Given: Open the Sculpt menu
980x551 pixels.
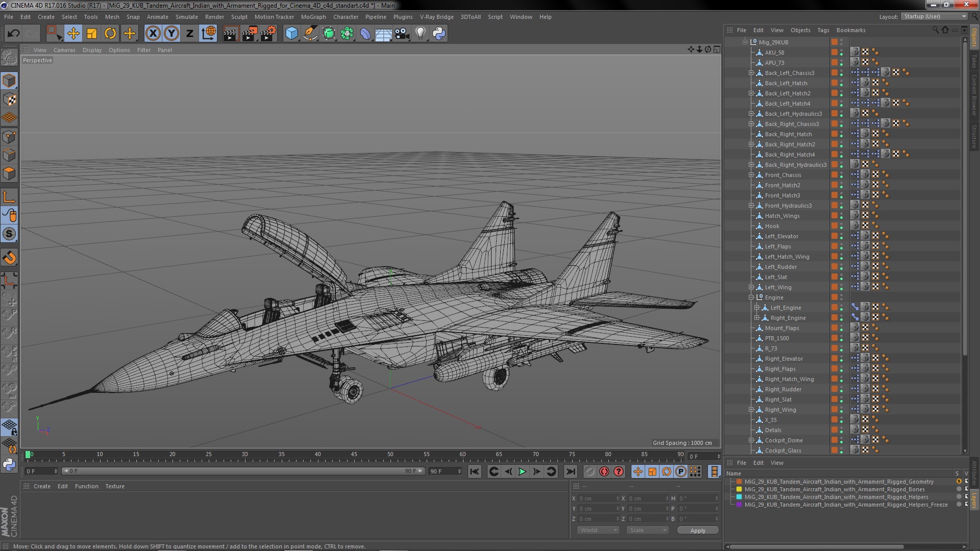Looking at the screenshot, I should 239,17.
